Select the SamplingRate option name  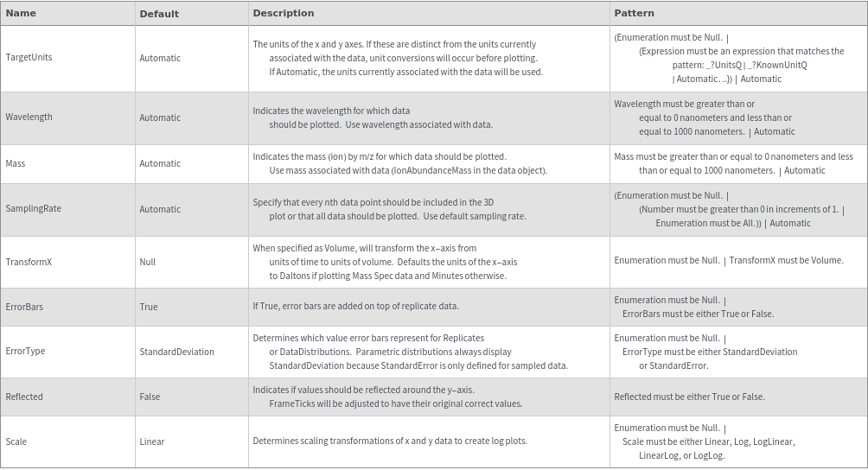point(33,209)
